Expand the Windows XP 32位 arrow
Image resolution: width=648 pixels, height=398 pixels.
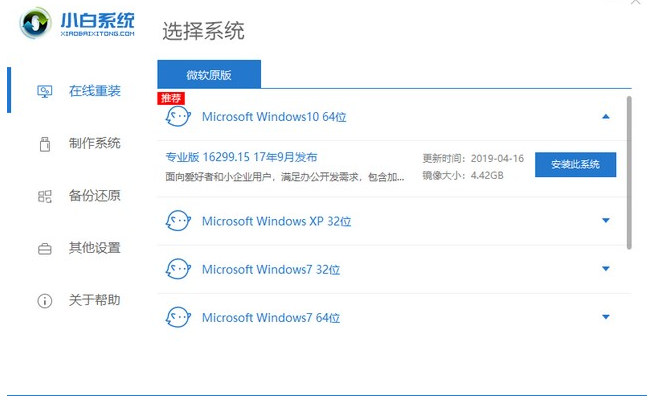(606, 220)
